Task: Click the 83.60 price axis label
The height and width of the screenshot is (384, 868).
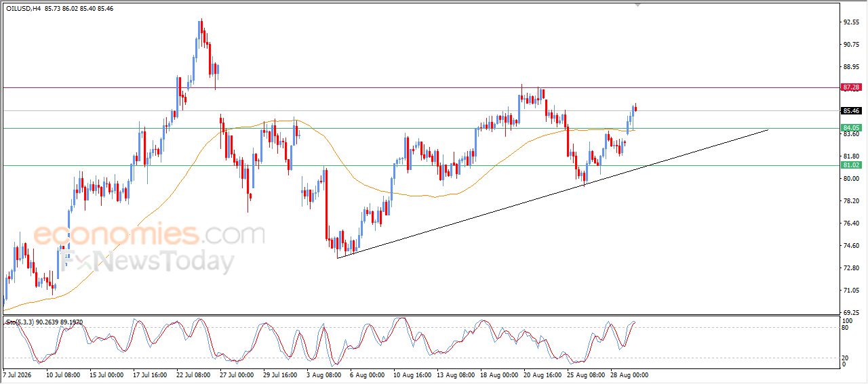Action: pos(851,134)
